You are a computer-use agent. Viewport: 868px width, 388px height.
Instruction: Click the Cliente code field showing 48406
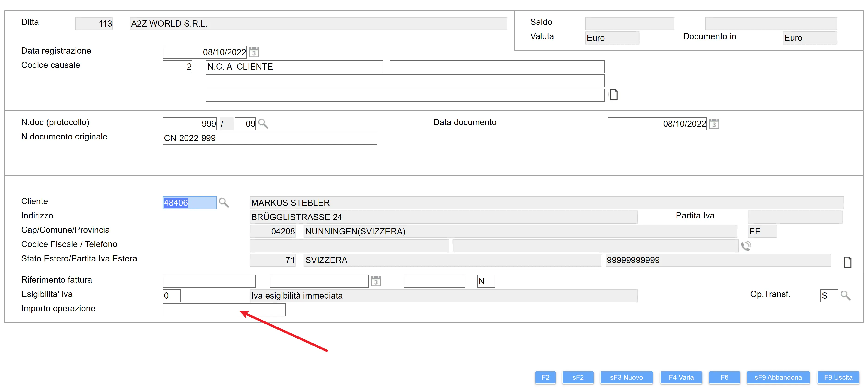tap(189, 202)
